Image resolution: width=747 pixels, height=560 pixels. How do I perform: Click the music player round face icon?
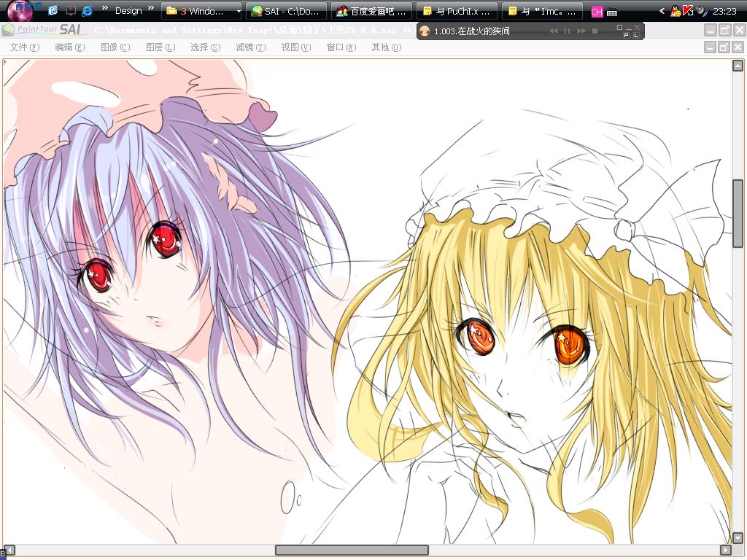(425, 31)
